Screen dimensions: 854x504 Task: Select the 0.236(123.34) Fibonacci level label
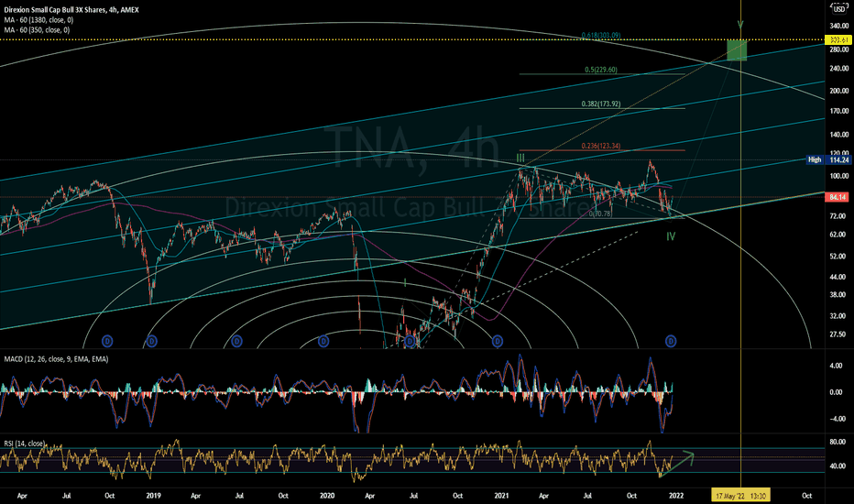[x=601, y=146]
